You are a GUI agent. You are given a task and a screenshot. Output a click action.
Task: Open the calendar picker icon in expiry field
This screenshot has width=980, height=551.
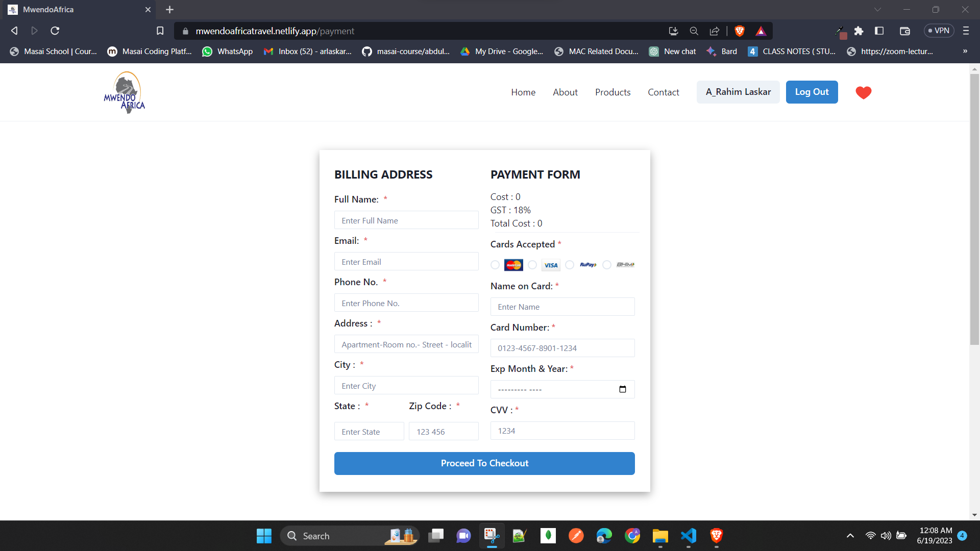[622, 389]
